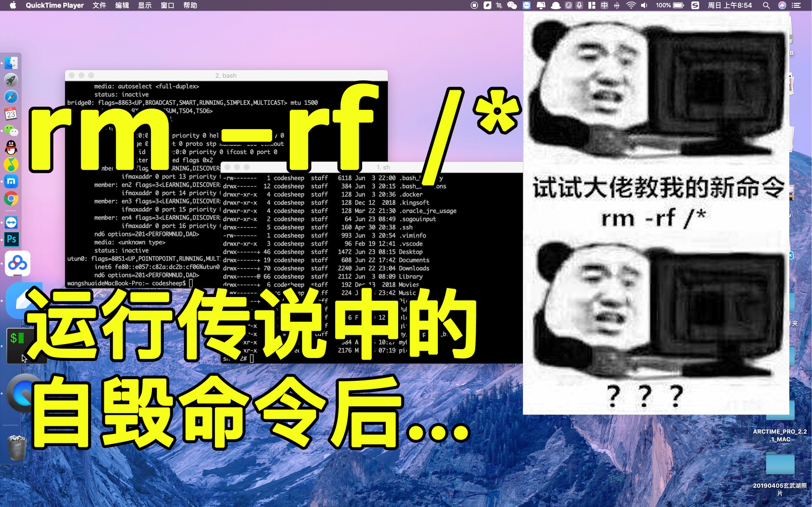The height and width of the screenshot is (507, 812).
Task: Open Spotlight search in the menu bar
Action: (x=766, y=5)
